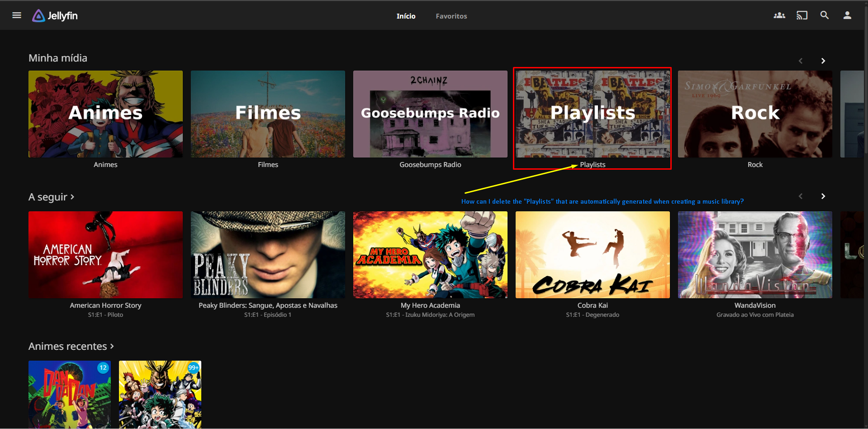Select the Início tab
The image size is (868, 429).
(406, 16)
